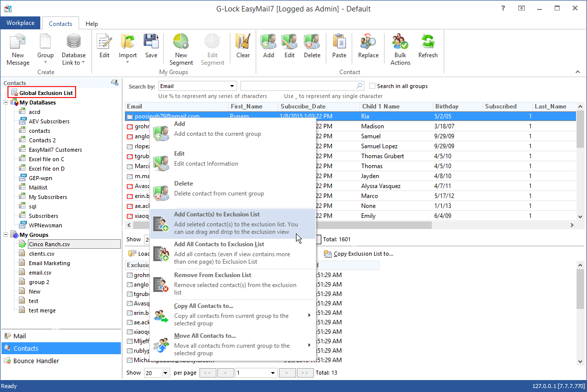Open the Search by Email dropdown
Viewport: 587px width, 392px height.
coord(233,86)
